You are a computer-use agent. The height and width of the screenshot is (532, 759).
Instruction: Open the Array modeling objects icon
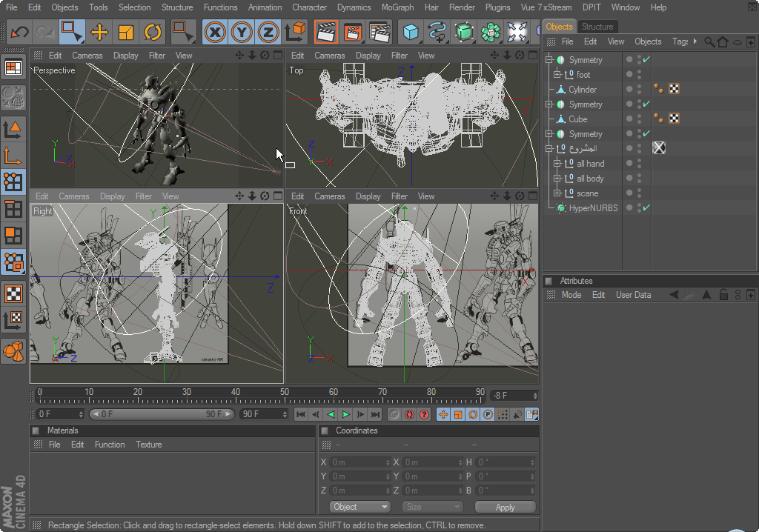(491, 32)
